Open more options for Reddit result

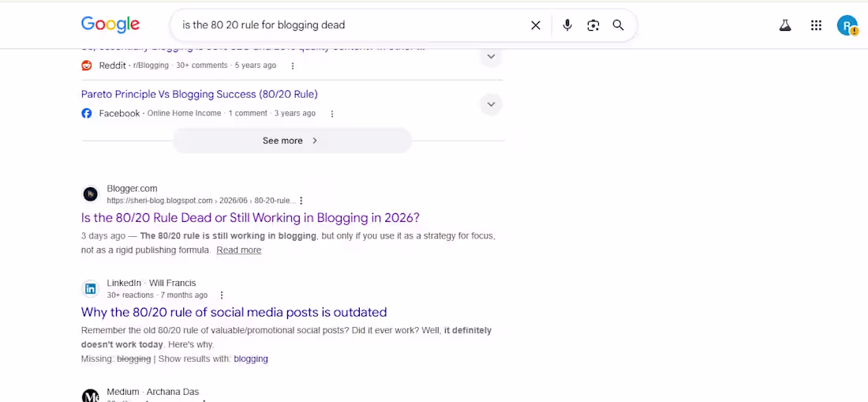tap(293, 66)
